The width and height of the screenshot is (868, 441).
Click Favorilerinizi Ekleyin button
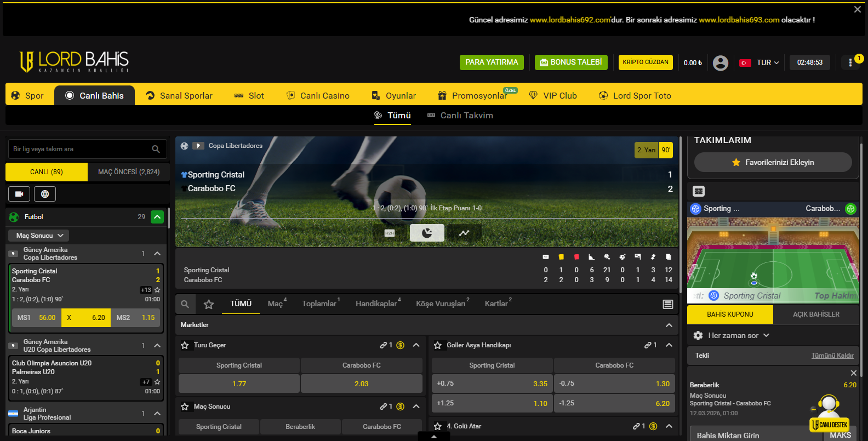pos(773,162)
